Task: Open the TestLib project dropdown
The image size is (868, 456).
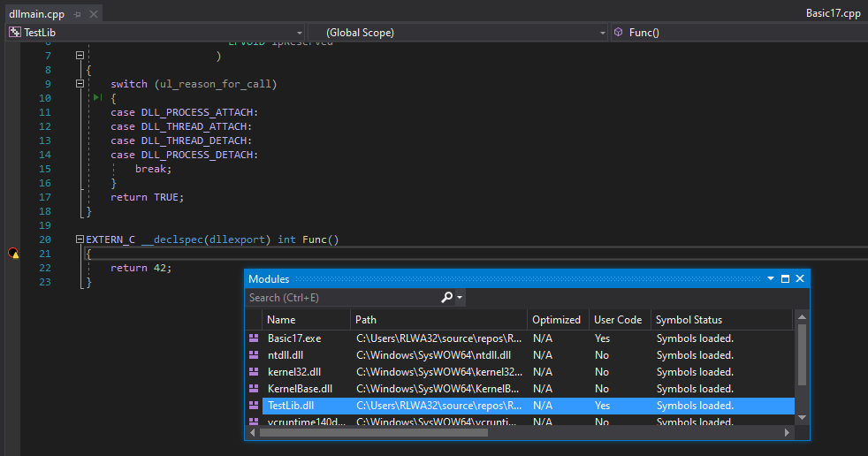Action: 301,33
